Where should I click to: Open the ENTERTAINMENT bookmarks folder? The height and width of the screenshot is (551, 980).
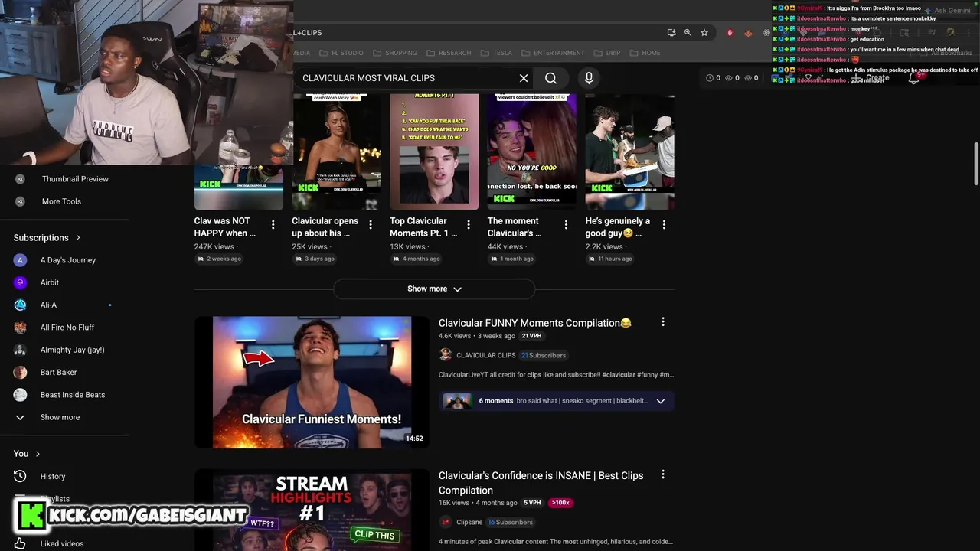click(553, 53)
